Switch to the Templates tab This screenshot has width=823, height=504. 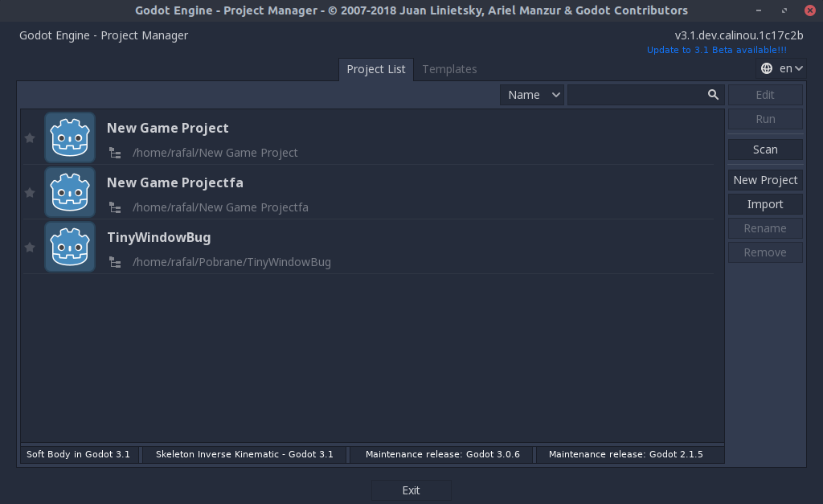pyautogui.click(x=449, y=69)
